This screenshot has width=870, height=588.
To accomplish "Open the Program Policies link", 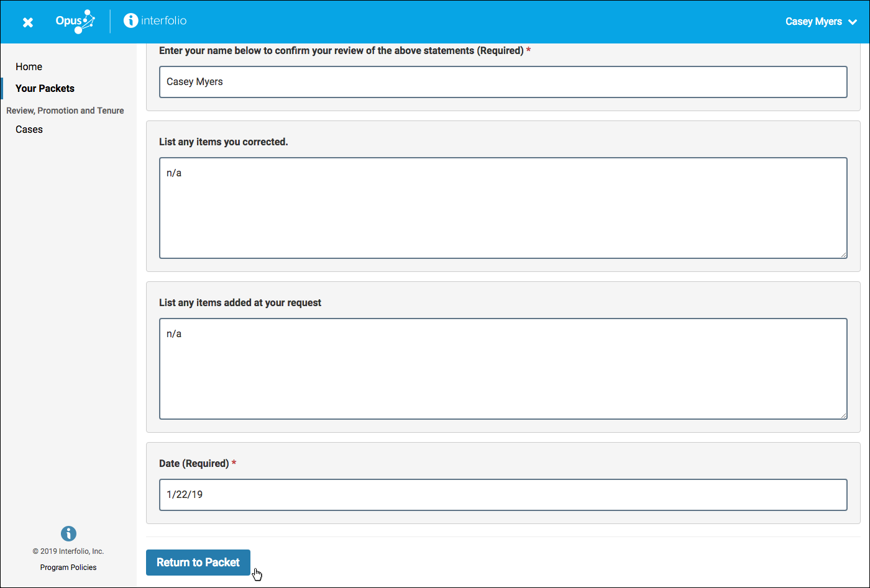I will coord(68,567).
